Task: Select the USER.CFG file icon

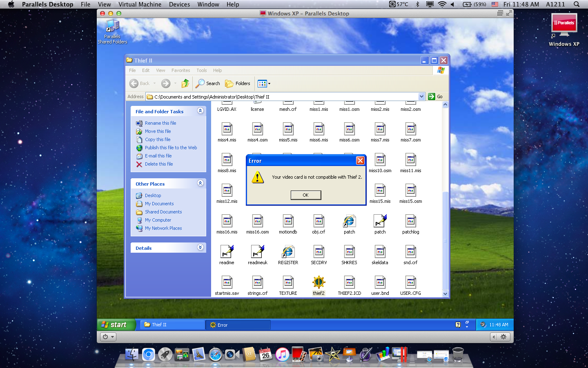Action: coord(411,282)
